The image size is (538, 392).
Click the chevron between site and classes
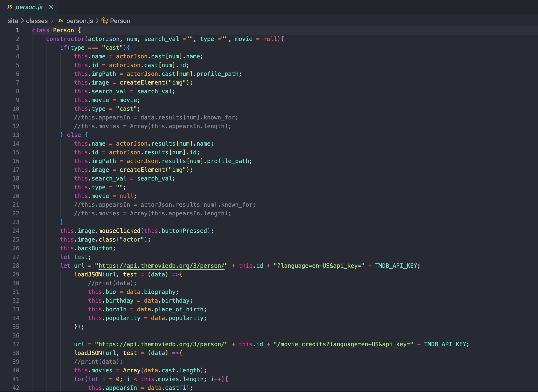[x=22, y=21]
